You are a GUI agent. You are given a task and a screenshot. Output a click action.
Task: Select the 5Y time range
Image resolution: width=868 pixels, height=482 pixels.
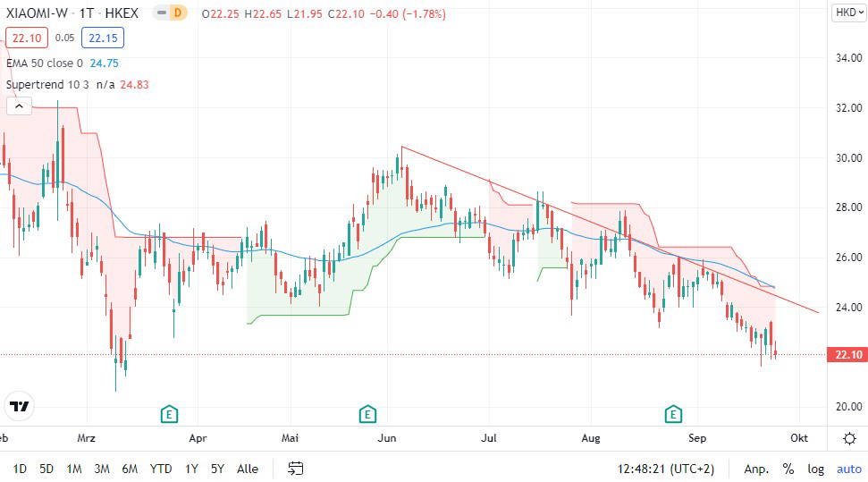[x=217, y=469]
